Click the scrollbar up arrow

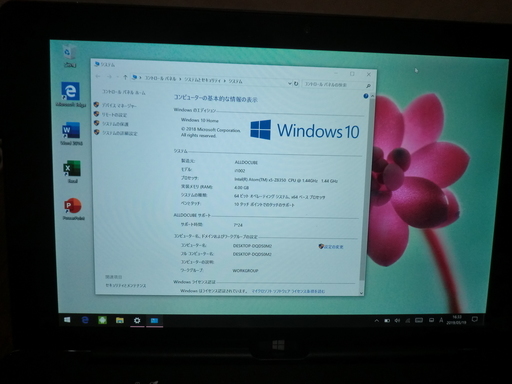(372, 96)
